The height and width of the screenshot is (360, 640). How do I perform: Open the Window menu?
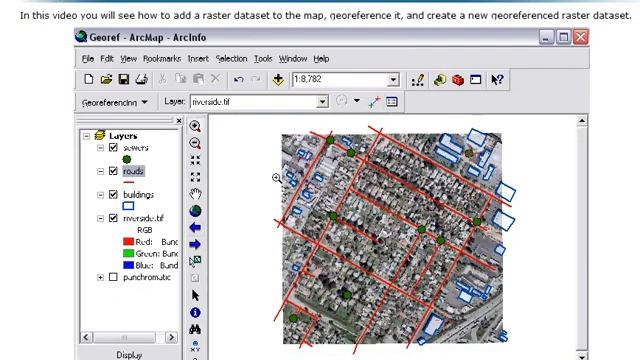pos(293,59)
